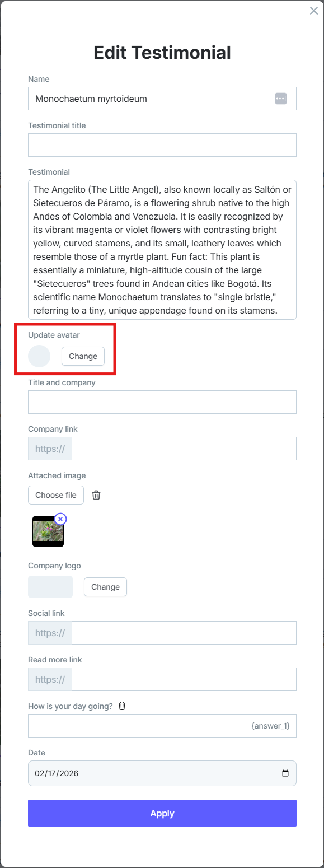
Task: Click the empty avatar circle placeholder
Action: pyautogui.click(x=39, y=356)
